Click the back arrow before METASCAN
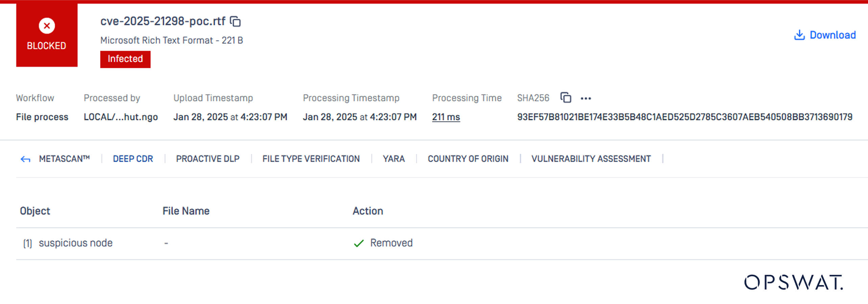868x304 pixels. [25, 159]
